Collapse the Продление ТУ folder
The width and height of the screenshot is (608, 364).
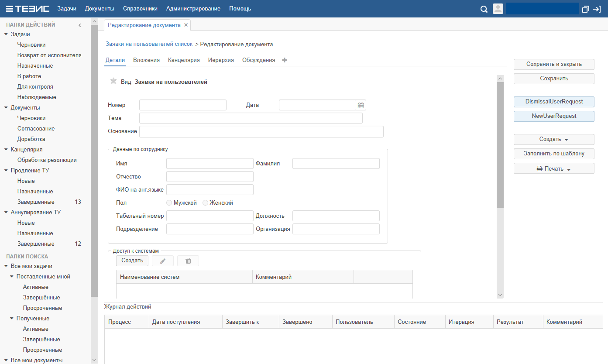pos(6,170)
